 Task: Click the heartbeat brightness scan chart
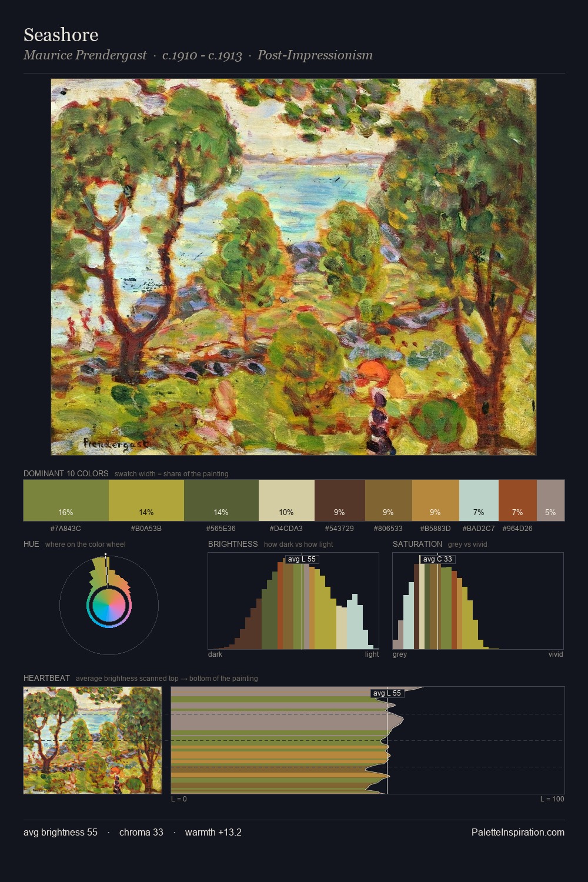(x=367, y=740)
